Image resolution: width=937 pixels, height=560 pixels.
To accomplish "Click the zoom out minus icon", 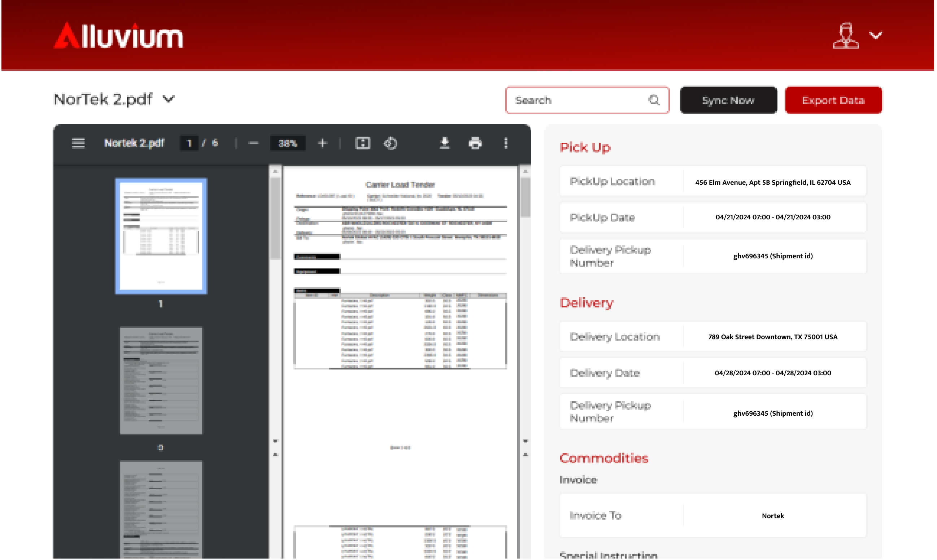I will [254, 143].
